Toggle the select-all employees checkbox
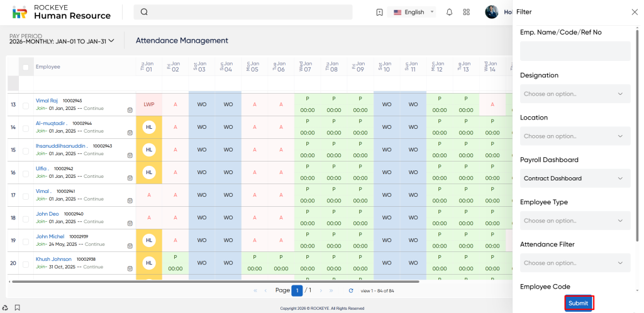The height and width of the screenshot is (313, 644). point(26,67)
